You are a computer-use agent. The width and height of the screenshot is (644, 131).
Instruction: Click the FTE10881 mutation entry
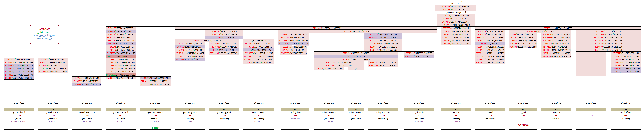[53, 59]
